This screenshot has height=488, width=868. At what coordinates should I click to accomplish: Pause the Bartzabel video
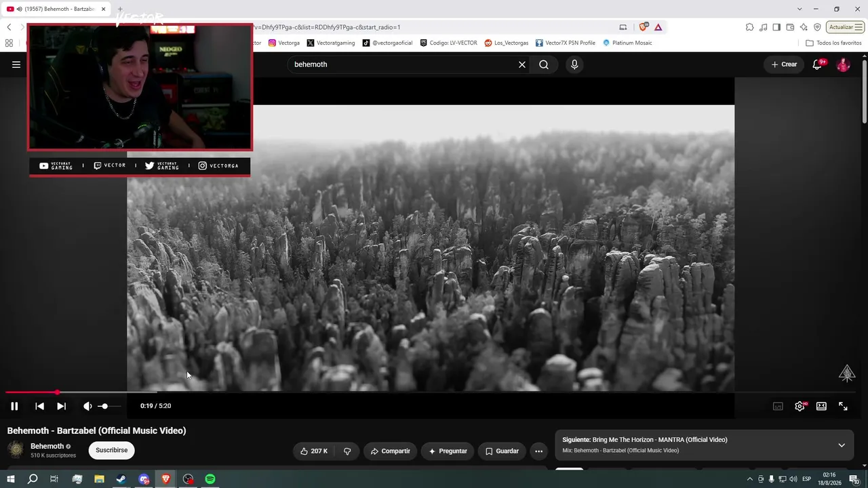[14, 406]
